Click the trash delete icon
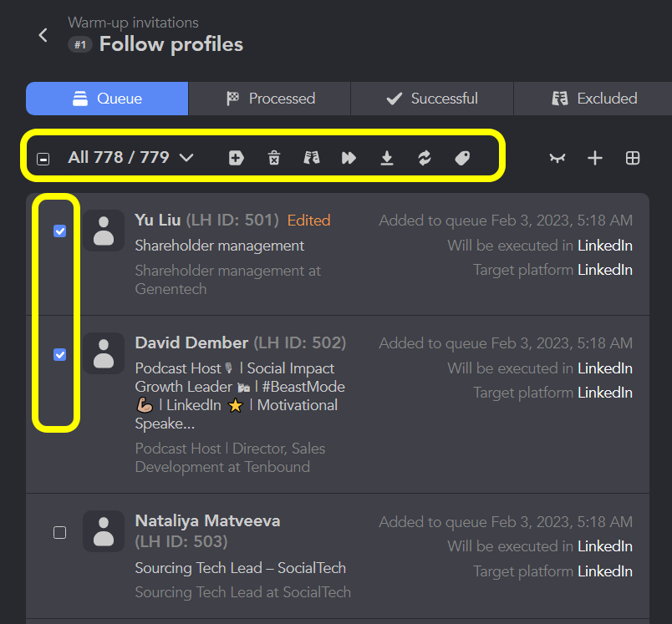The width and height of the screenshot is (672, 624). tap(274, 158)
